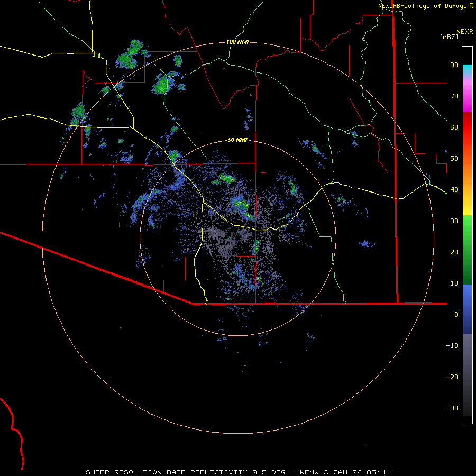This screenshot has width=476, height=476.
Task: Click the NEXLAB-College of DuPage watermark text
Action: point(423,6)
